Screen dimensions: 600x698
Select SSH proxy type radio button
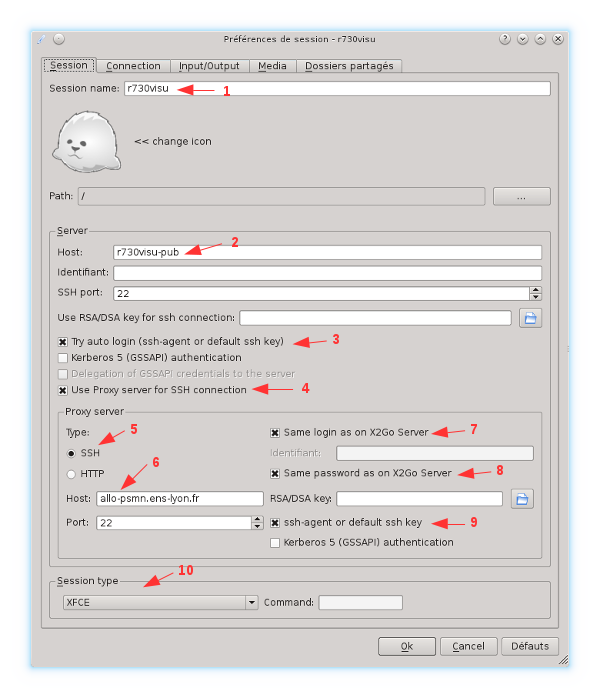pos(71,454)
